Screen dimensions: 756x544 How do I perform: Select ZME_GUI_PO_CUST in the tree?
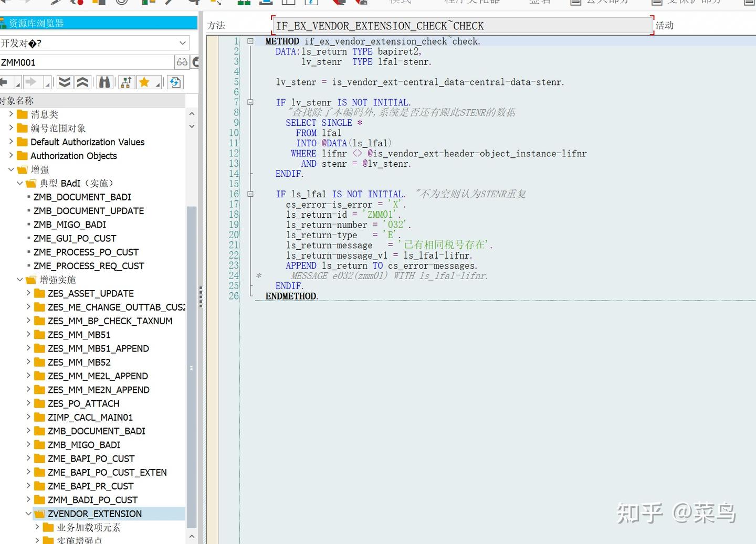point(75,238)
